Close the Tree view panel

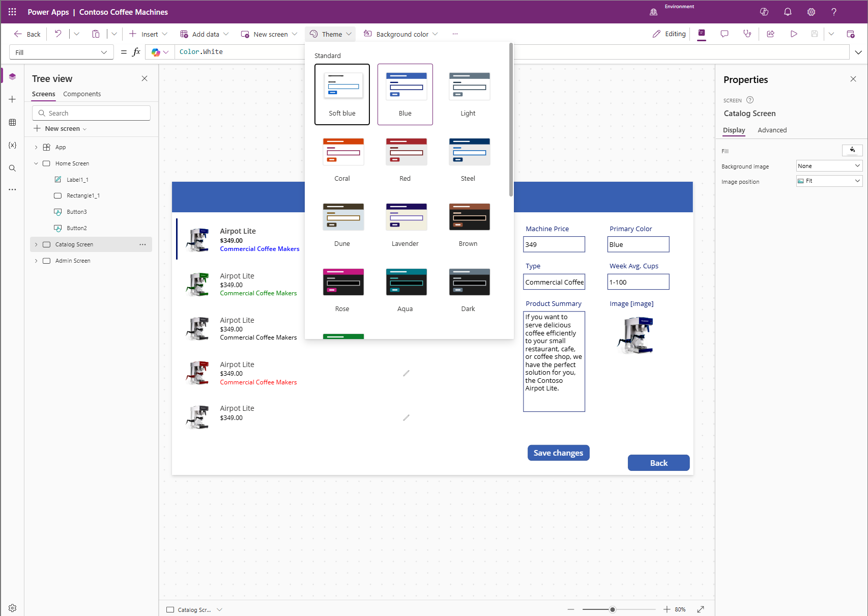click(x=144, y=78)
